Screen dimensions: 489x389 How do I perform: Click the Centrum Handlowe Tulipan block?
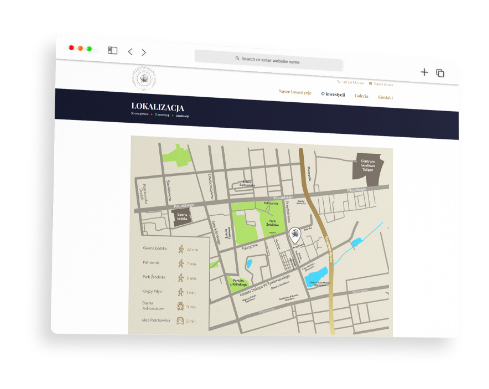click(368, 169)
